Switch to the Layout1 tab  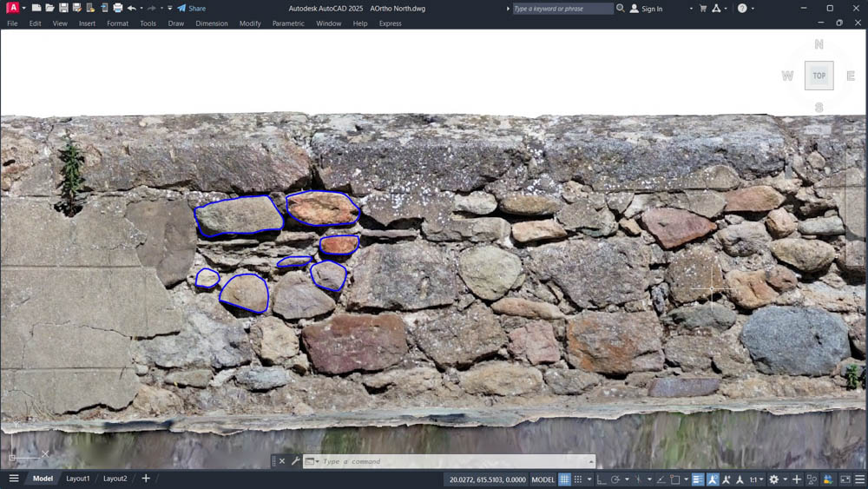(x=77, y=479)
